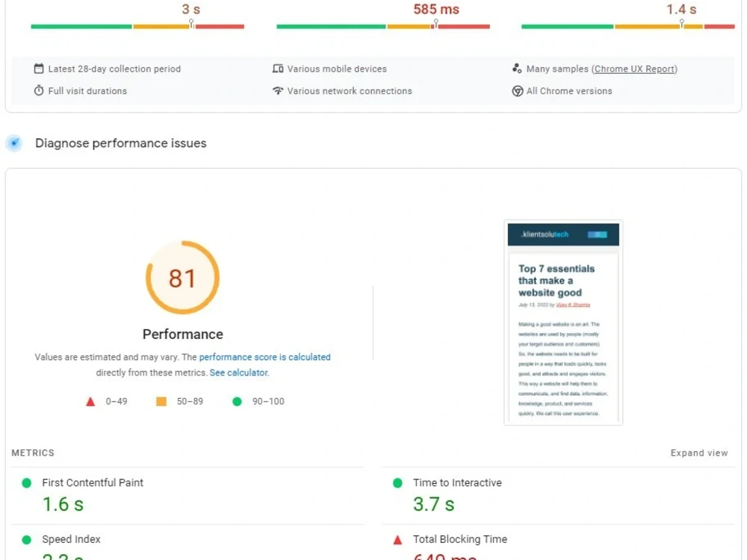Screen dimensions: 747x560
Task: Expand view of the metrics section
Action: (699, 452)
